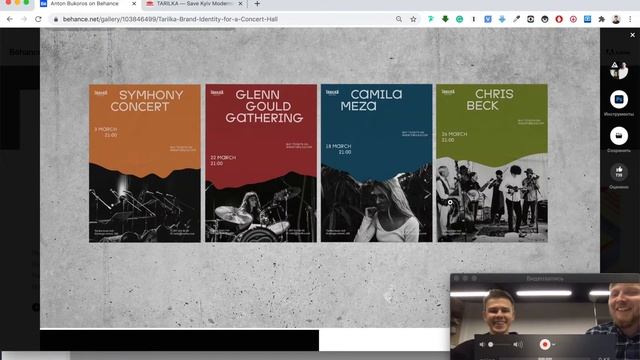
Task: Open the light-blue down arrow extension
Action: tap(502, 19)
